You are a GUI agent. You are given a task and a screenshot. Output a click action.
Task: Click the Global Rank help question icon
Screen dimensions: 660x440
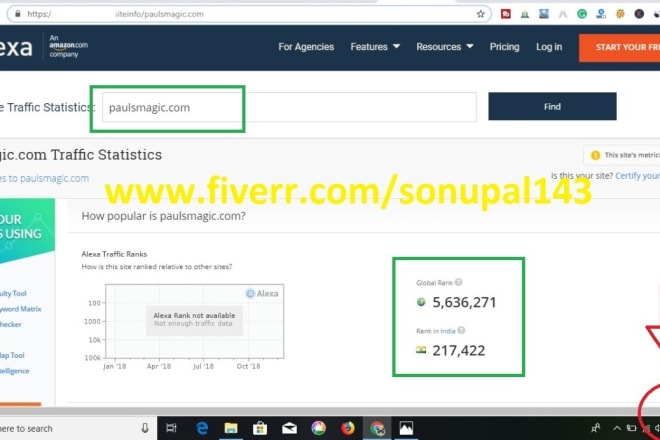pyautogui.click(x=458, y=282)
